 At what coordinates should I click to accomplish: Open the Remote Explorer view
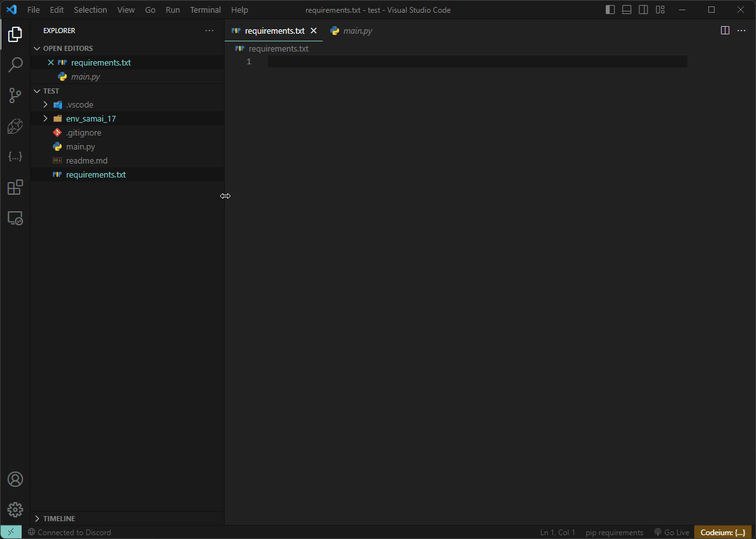click(15, 218)
